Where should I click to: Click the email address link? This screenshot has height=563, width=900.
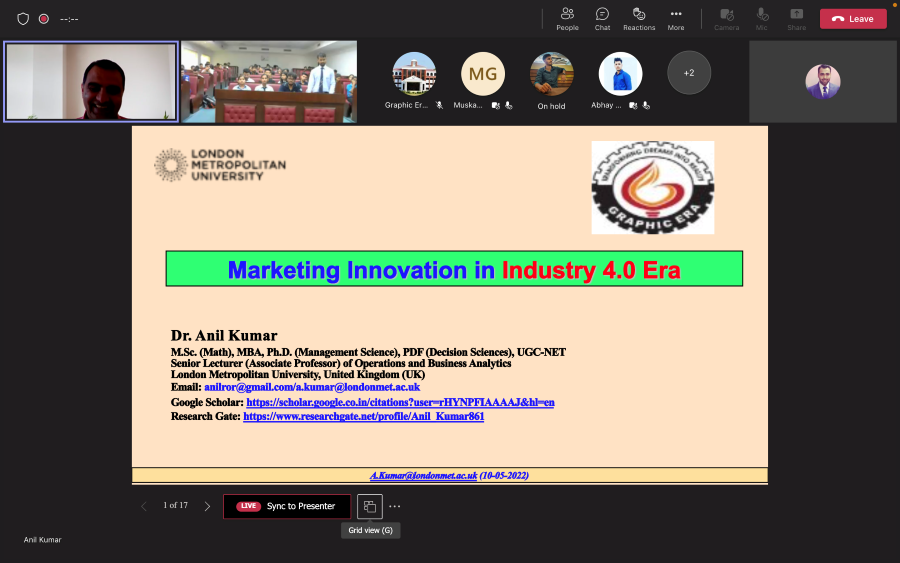[x=312, y=387]
